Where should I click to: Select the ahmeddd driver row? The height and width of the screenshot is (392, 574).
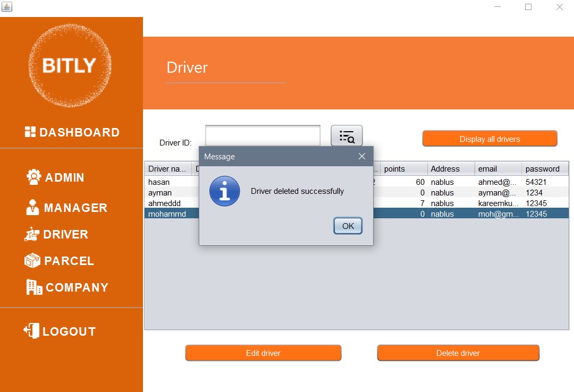click(357, 203)
